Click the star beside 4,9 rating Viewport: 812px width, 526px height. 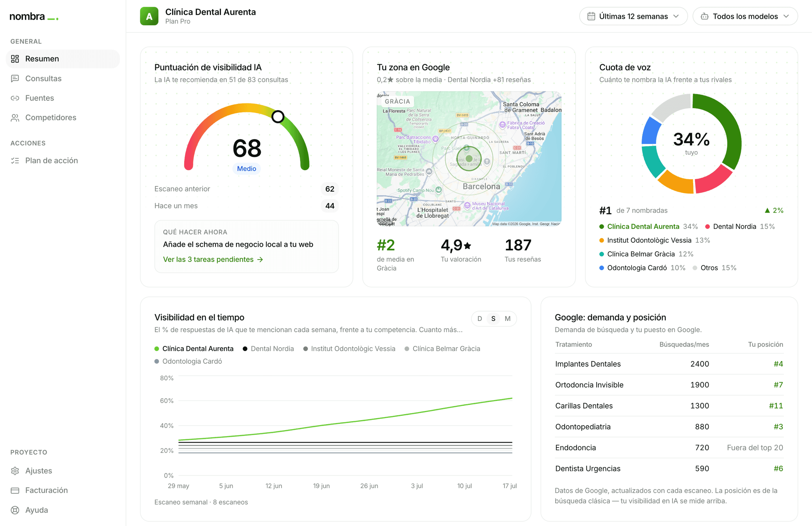467,246
